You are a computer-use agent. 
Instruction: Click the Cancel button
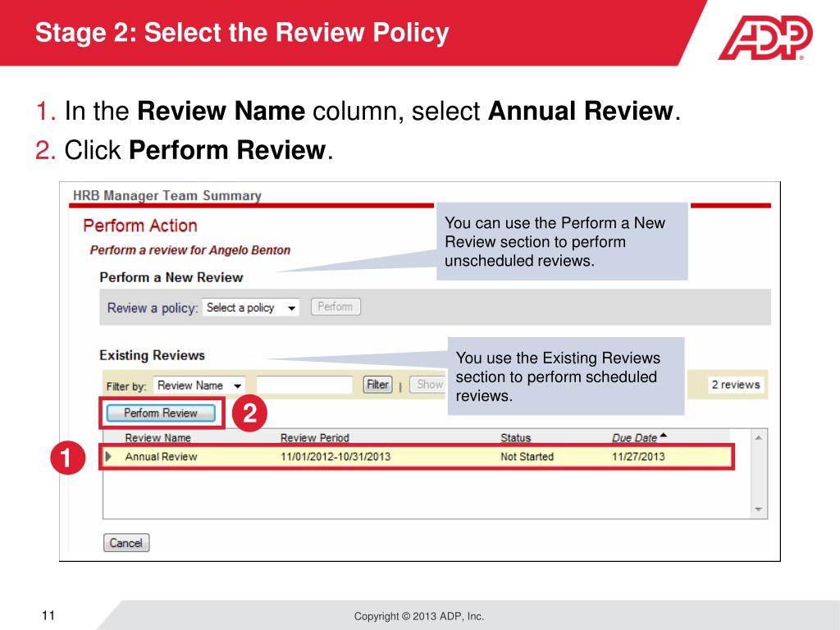126,543
